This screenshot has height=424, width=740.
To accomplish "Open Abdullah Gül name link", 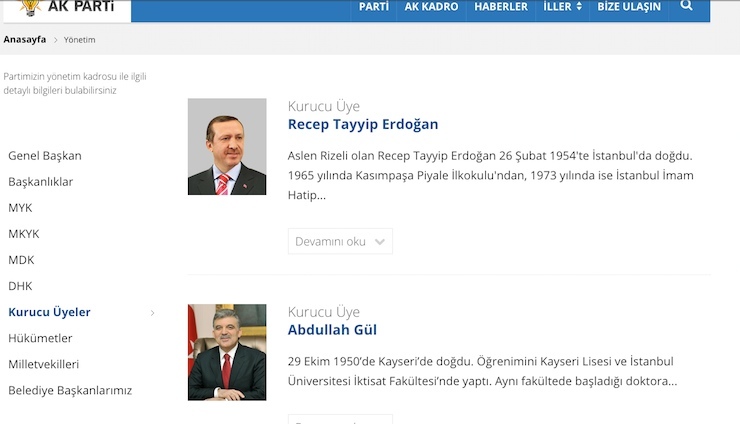I will click(332, 330).
